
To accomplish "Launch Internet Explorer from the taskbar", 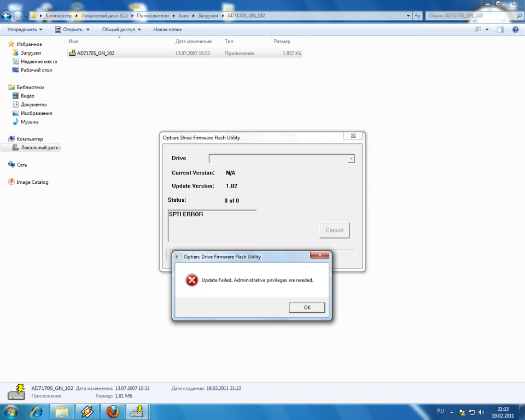I will coord(37,412).
